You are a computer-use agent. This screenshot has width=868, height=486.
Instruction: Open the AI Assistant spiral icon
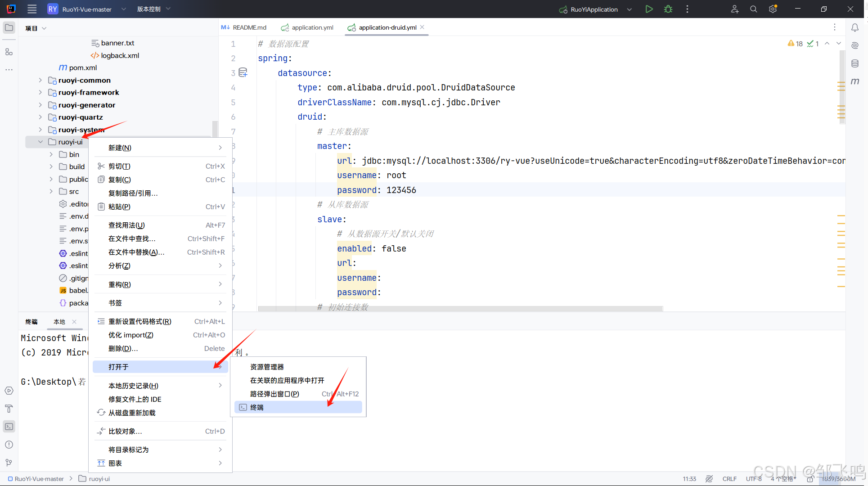(855, 45)
